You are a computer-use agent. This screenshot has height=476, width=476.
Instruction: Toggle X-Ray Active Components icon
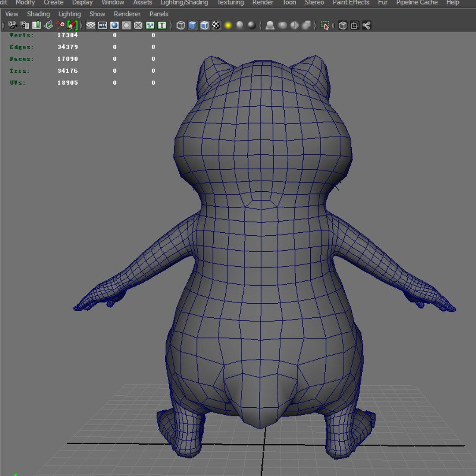coord(294,25)
